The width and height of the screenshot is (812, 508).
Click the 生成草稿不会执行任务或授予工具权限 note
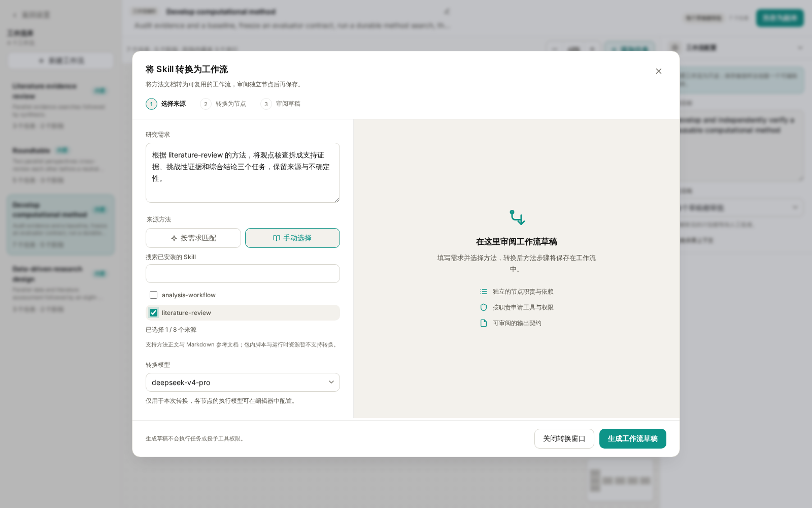pyautogui.click(x=196, y=438)
